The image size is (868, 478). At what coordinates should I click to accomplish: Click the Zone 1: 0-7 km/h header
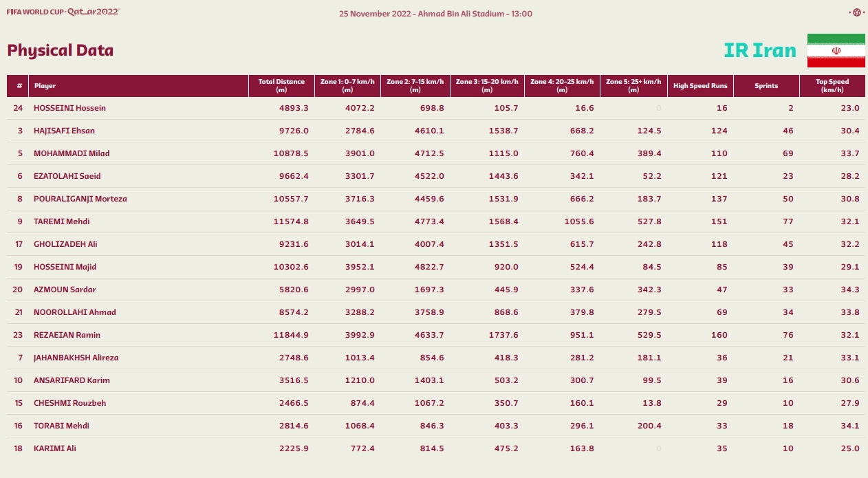[x=347, y=86]
